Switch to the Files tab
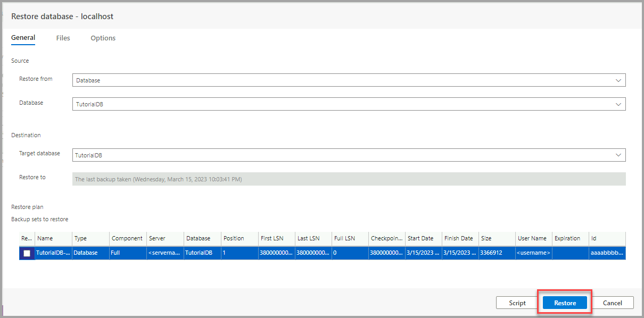644x318 pixels. point(63,38)
